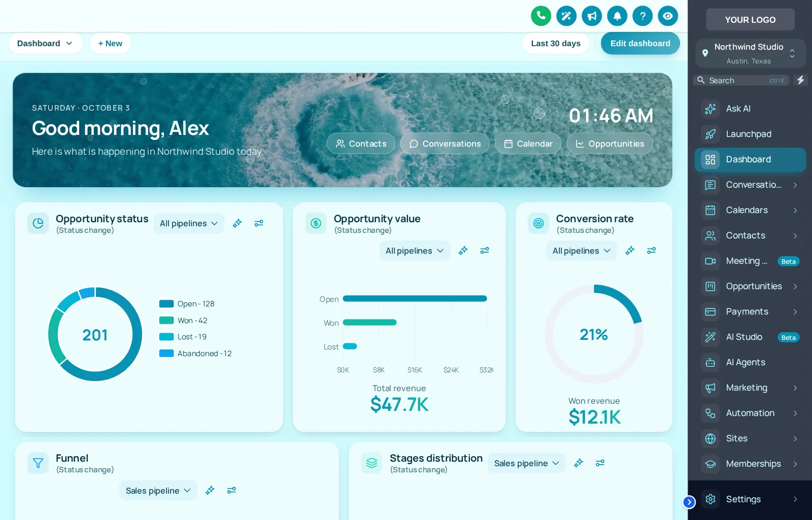Open All pipelines dropdown in Opportunity value

coord(415,251)
